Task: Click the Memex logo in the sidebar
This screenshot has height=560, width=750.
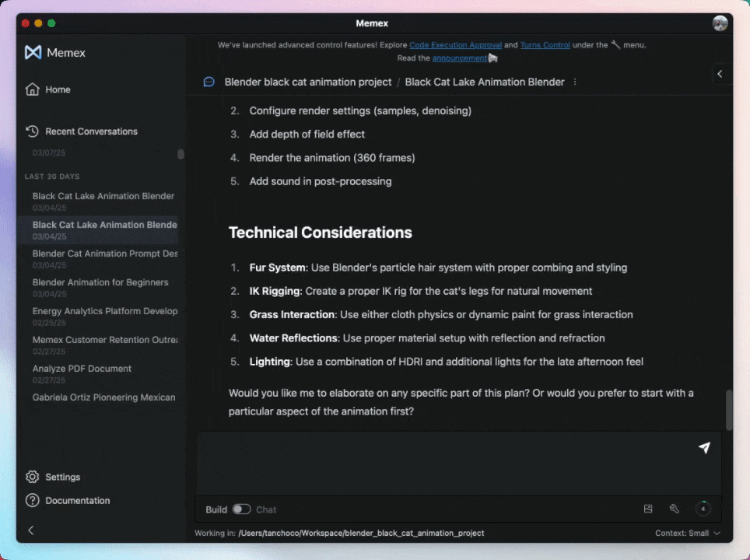Action: [54, 52]
